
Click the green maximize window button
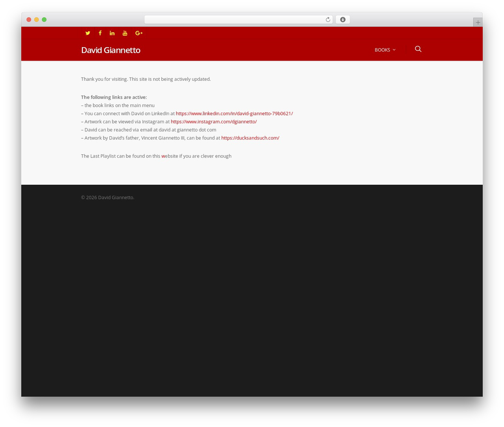[x=44, y=20]
